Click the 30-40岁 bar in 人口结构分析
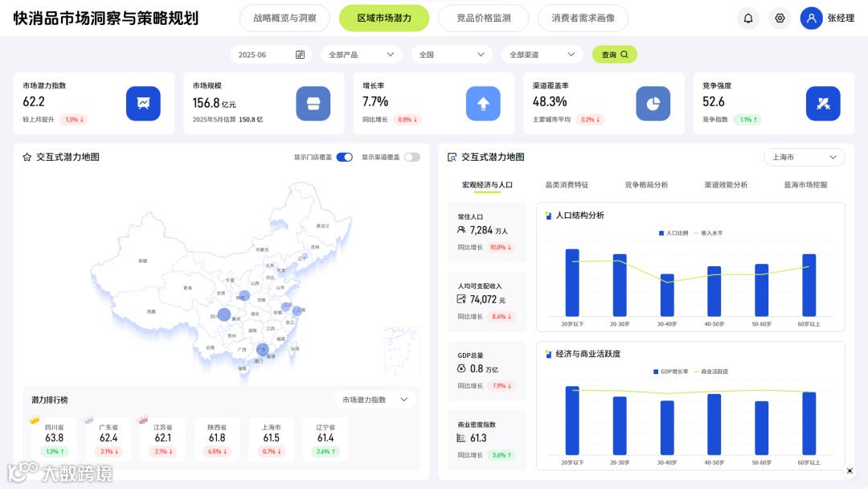The image size is (868, 489). click(667, 295)
